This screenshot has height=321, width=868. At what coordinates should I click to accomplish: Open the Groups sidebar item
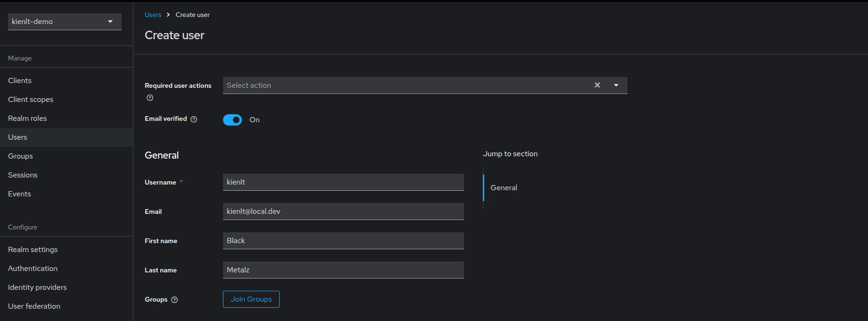click(66, 156)
